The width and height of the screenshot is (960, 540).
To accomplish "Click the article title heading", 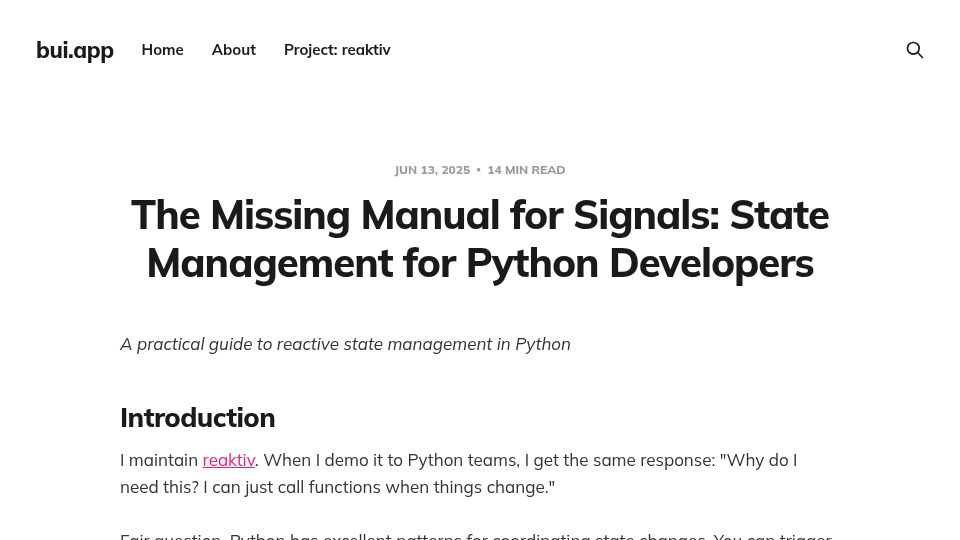I will (480, 239).
